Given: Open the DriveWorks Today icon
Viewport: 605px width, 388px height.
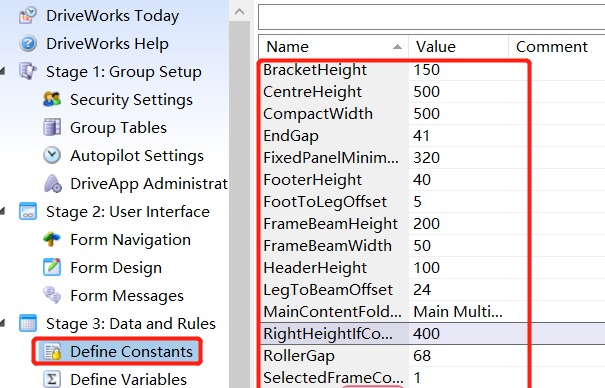Looking at the screenshot, I should tap(28, 16).
